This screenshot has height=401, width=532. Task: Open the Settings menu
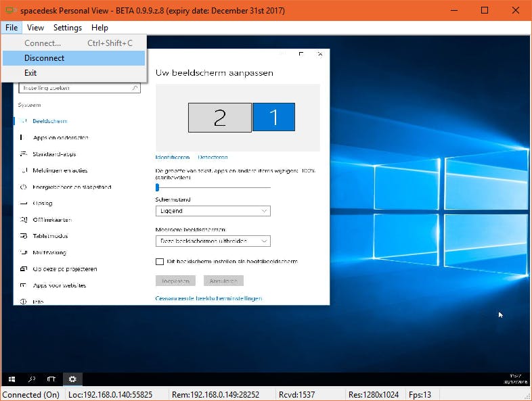68,28
